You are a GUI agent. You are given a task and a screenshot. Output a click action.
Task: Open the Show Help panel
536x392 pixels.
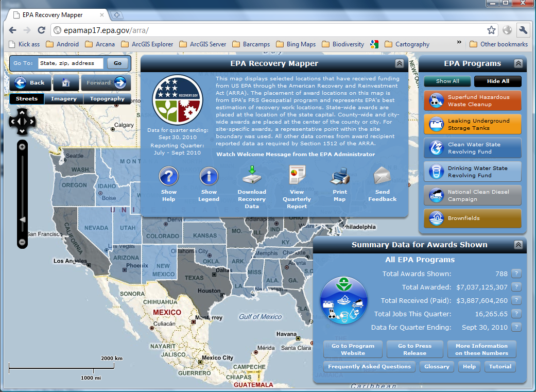(x=169, y=176)
